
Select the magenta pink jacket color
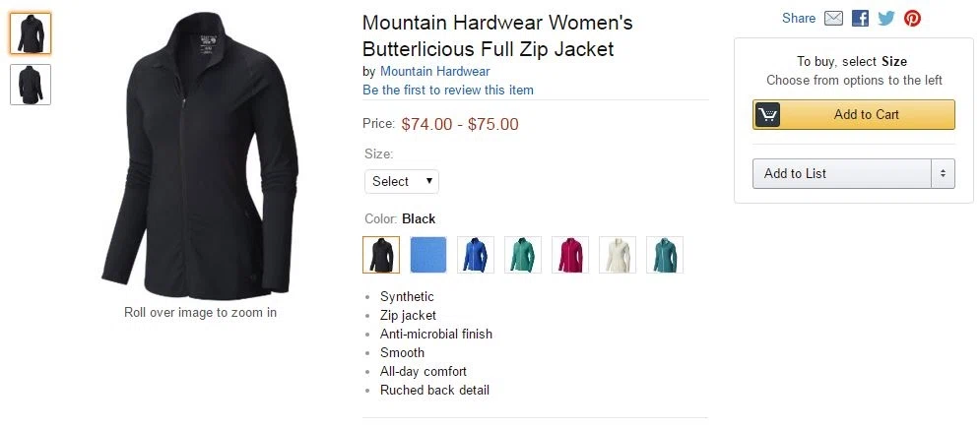(x=570, y=255)
